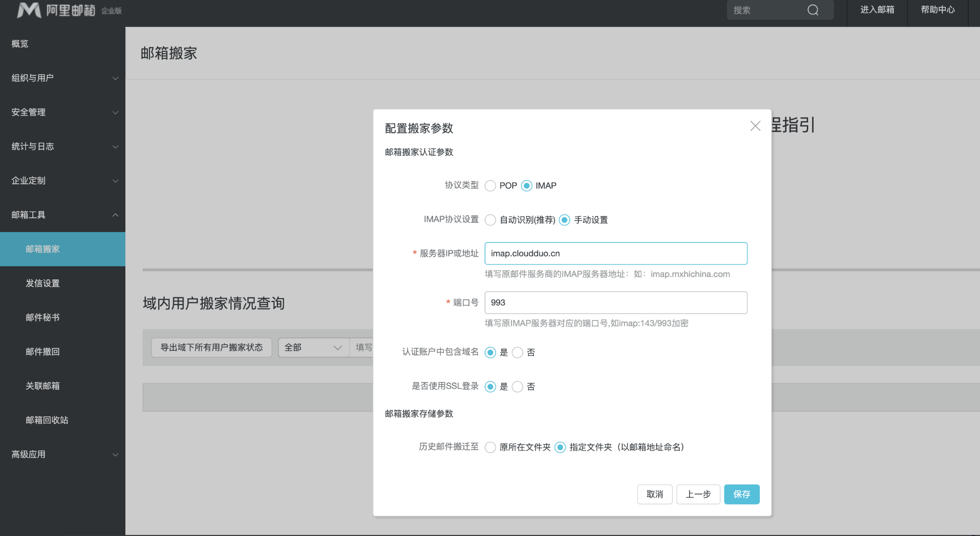Click the Alibaba Mail logo
The width and height of the screenshot is (980, 536).
[69, 10]
